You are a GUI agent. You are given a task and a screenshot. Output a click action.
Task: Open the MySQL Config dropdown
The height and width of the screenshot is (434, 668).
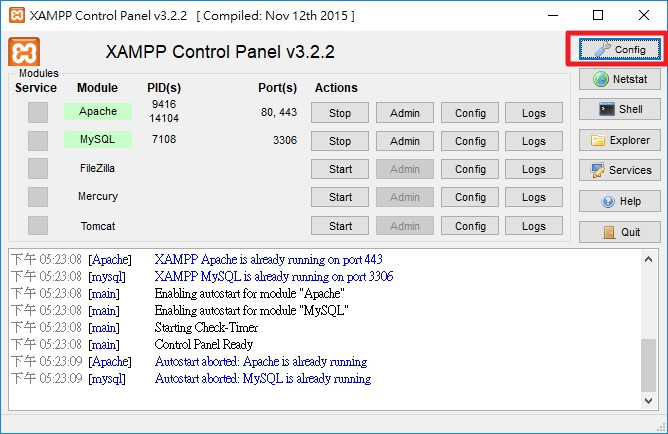[470, 141]
